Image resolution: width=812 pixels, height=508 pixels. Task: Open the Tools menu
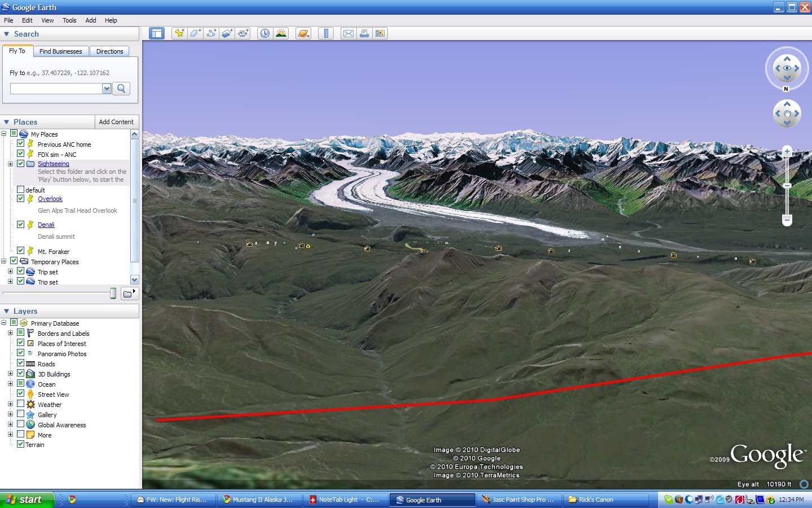tap(69, 20)
